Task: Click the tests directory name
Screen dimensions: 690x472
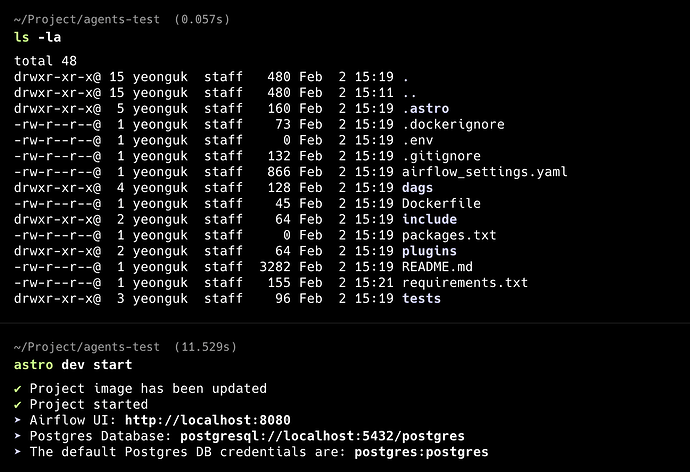Action: click(x=422, y=299)
